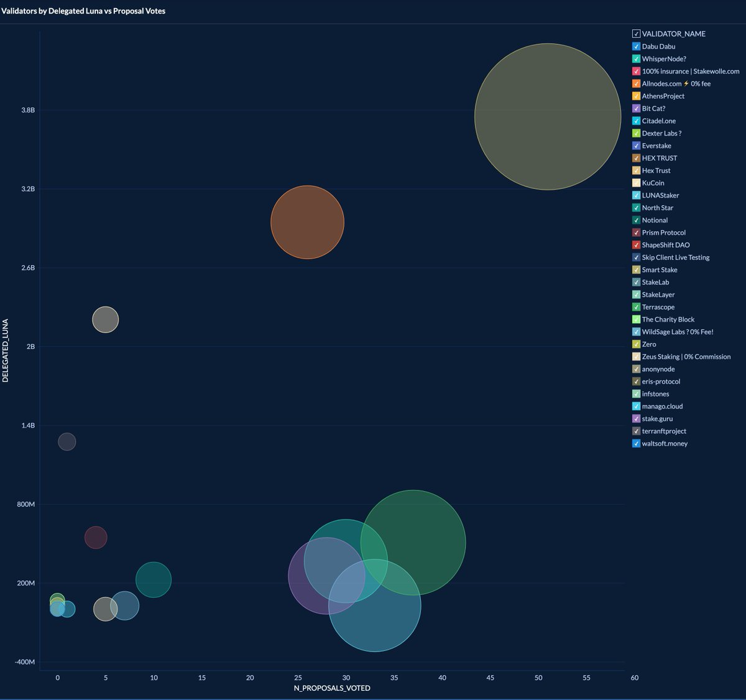
Task: Uncheck the KuCoin legend checkbox
Action: pyautogui.click(x=636, y=183)
